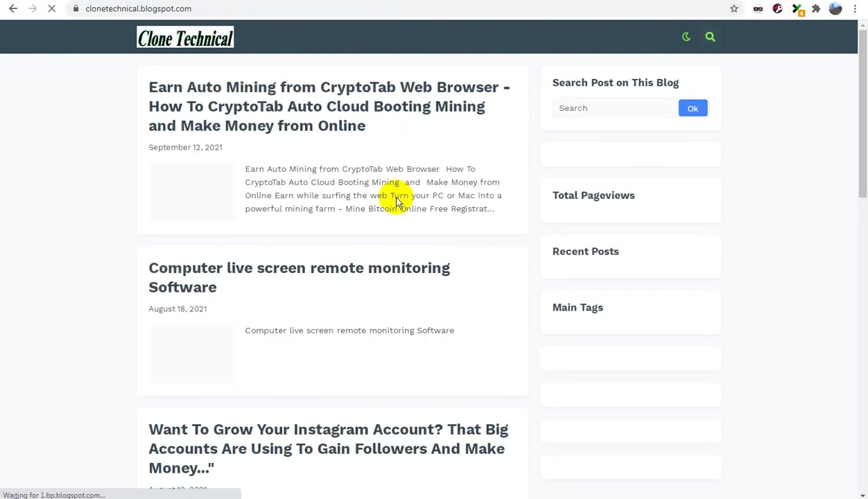Open the CryptoTab Auto Mining post title
This screenshot has width=868, height=499.
329,106
